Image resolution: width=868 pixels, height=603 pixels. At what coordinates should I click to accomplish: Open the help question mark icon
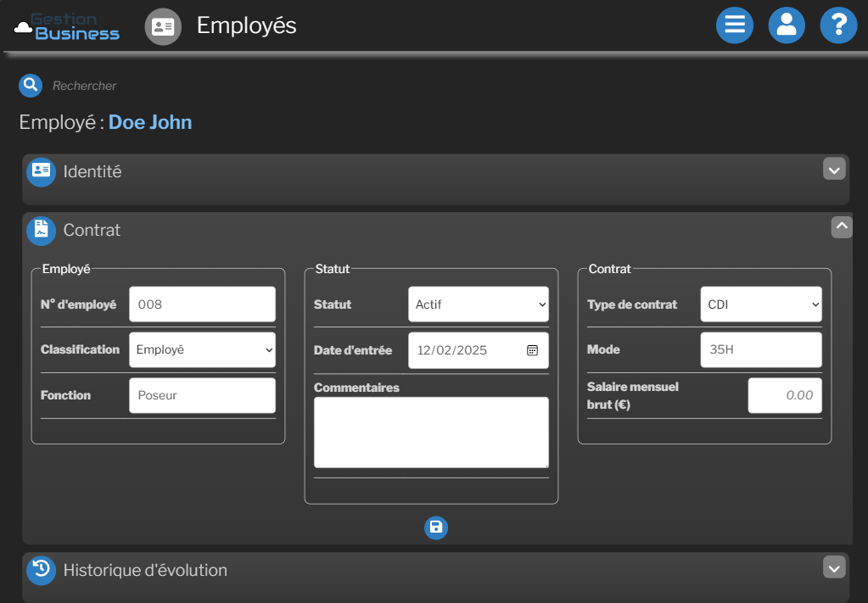(838, 25)
